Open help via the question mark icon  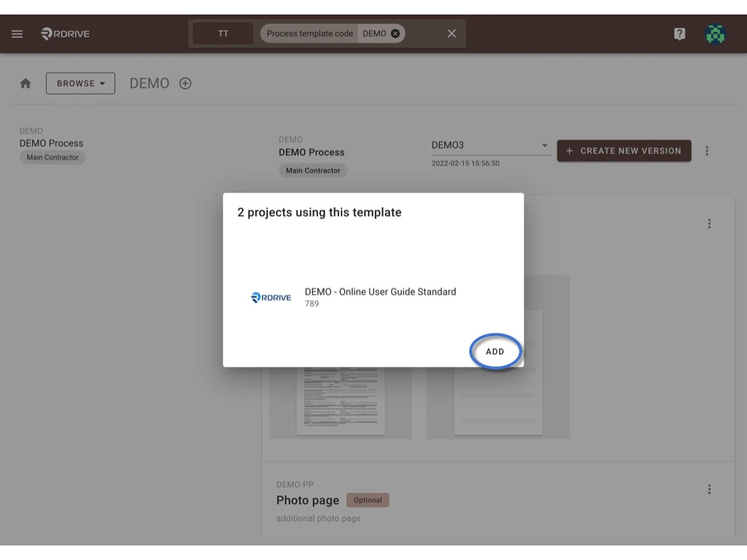point(679,33)
